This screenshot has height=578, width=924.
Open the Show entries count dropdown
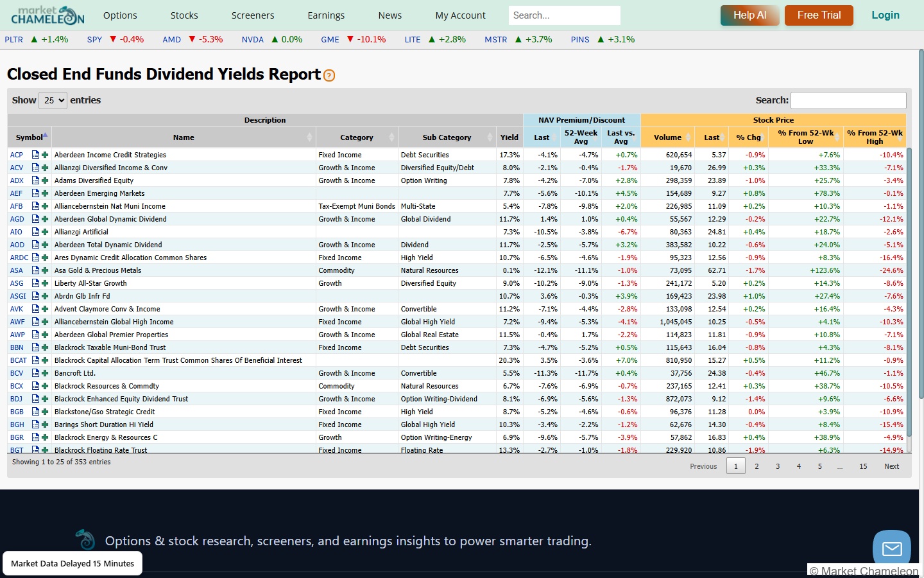(53, 100)
